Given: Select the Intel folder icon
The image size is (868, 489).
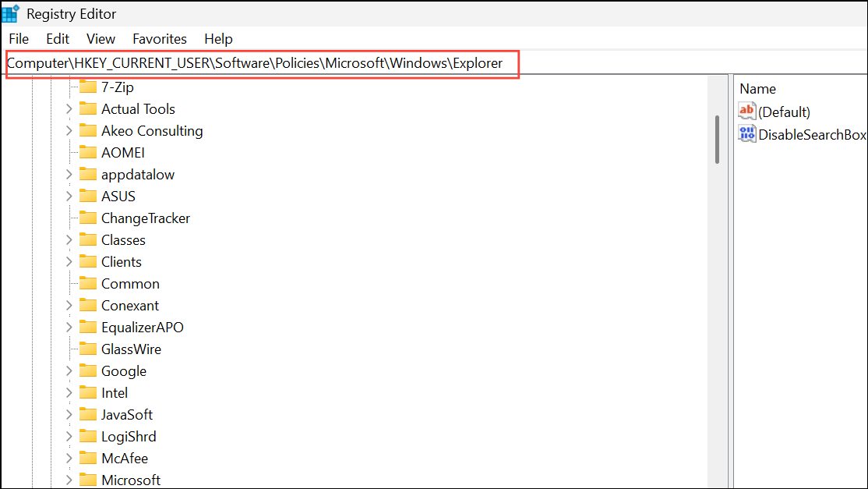Looking at the screenshot, I should (x=88, y=392).
